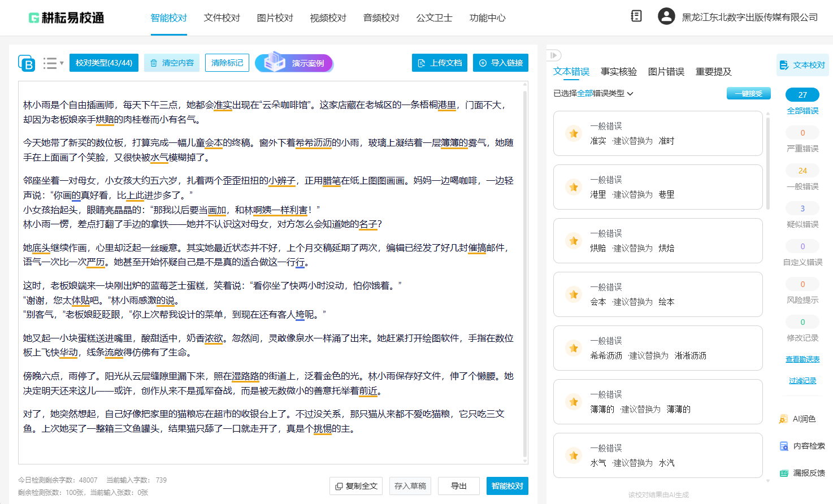Open the list style dropdown menu
The image size is (833, 504).
pyautogui.click(x=53, y=63)
